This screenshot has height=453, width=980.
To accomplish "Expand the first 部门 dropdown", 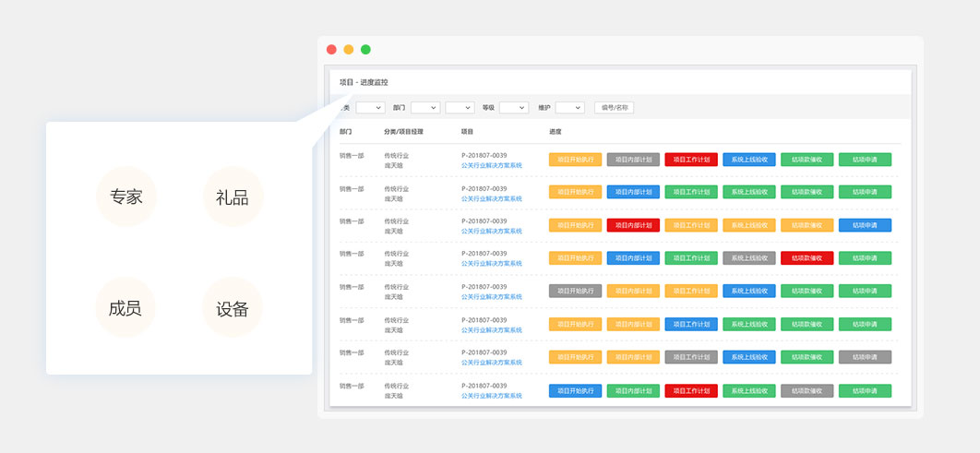I will 425,108.
